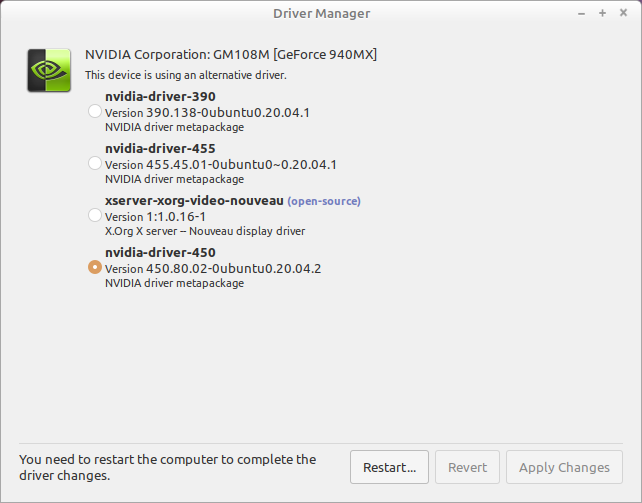
Task: Click 'NVIDIA driver metapackage' under nvidia-driver-390
Action: [x=174, y=127]
